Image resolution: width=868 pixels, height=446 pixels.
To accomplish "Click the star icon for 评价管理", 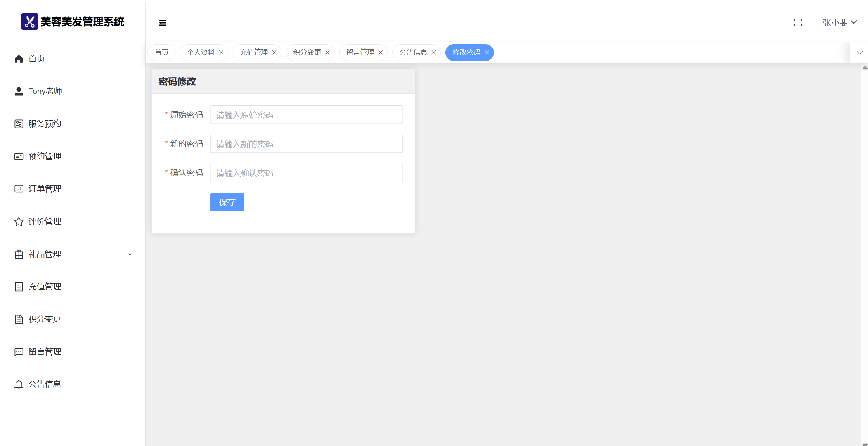I will click(19, 221).
